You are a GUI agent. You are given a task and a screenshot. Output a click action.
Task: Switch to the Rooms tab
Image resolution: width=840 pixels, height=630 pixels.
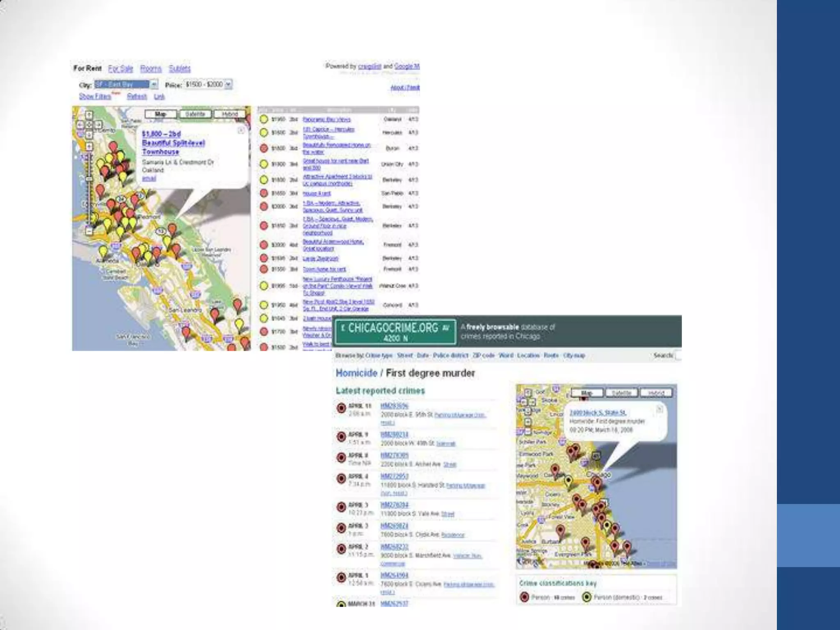pos(151,68)
